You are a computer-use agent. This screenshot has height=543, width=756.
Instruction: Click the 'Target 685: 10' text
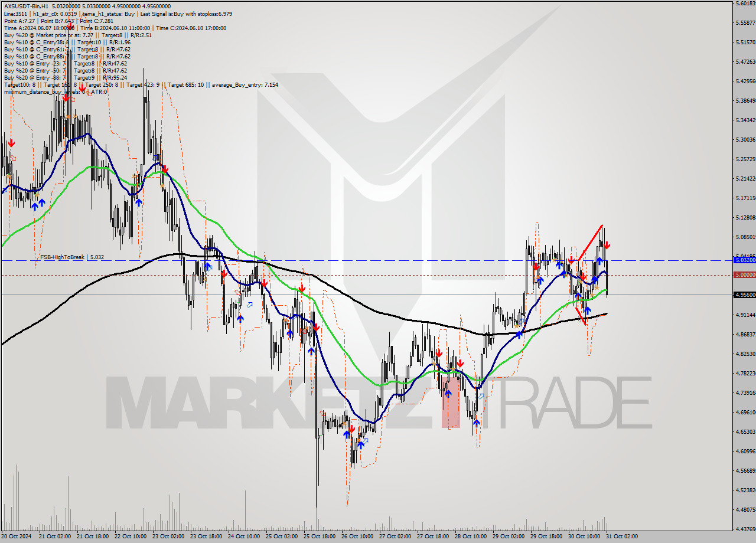pos(185,84)
